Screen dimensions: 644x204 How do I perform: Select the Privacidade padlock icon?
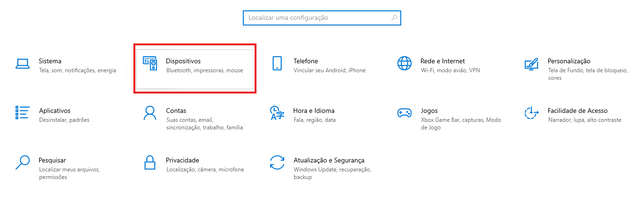click(150, 162)
